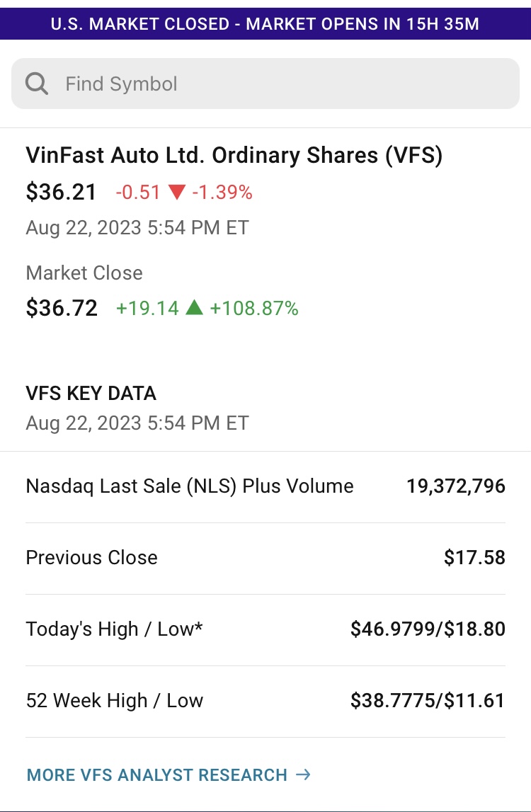531x812 pixels.
Task: Click the arrow icon after analyst research
Action: tap(303, 774)
